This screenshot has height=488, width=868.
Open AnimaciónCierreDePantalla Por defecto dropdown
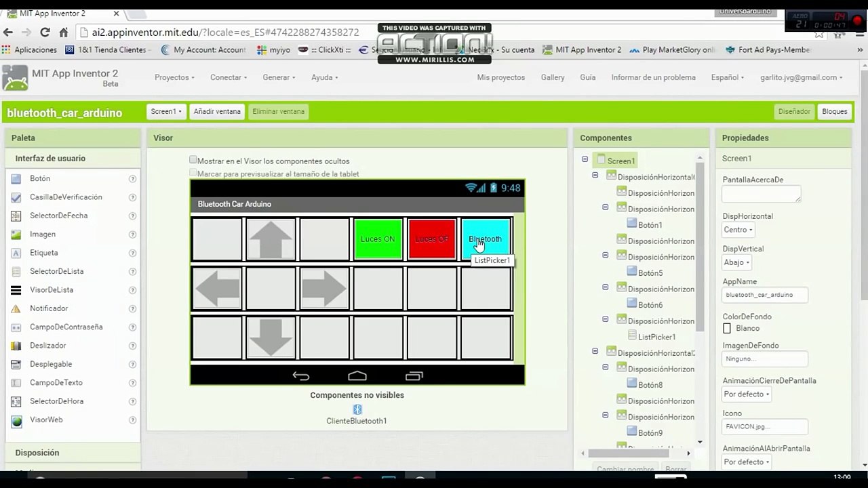tap(746, 394)
